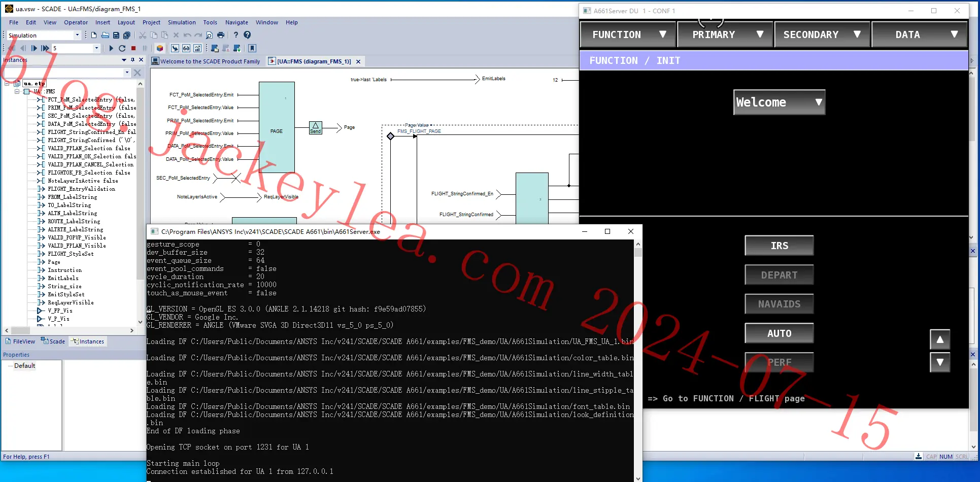
Task: Toggle the glasses watch icon in the simulation toolbar
Action: tap(186, 48)
